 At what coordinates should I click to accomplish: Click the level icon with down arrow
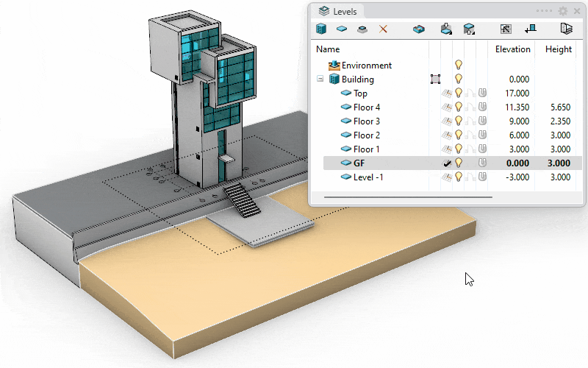[x=446, y=29]
